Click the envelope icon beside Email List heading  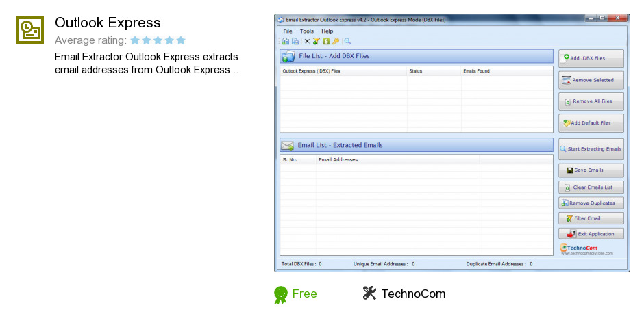(x=288, y=146)
